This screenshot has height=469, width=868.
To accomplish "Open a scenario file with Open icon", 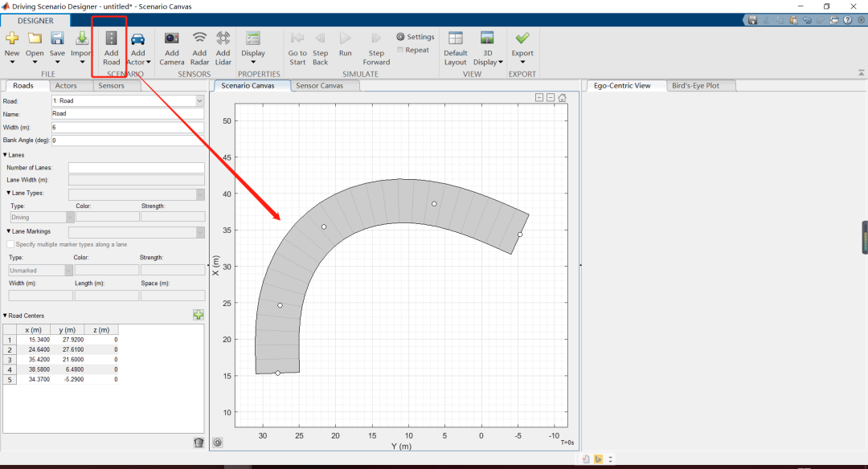I will (35, 39).
